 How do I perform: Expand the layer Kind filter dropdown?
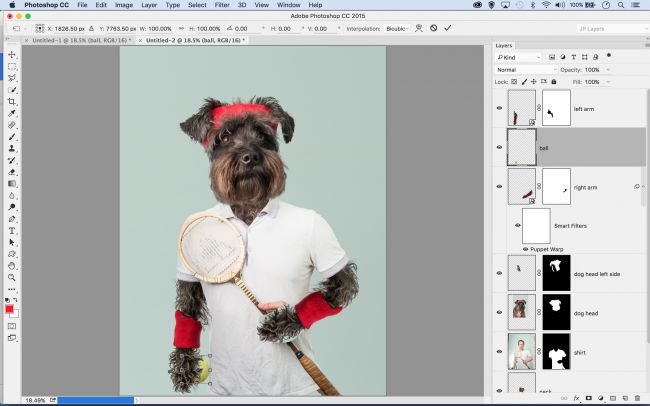[520, 58]
